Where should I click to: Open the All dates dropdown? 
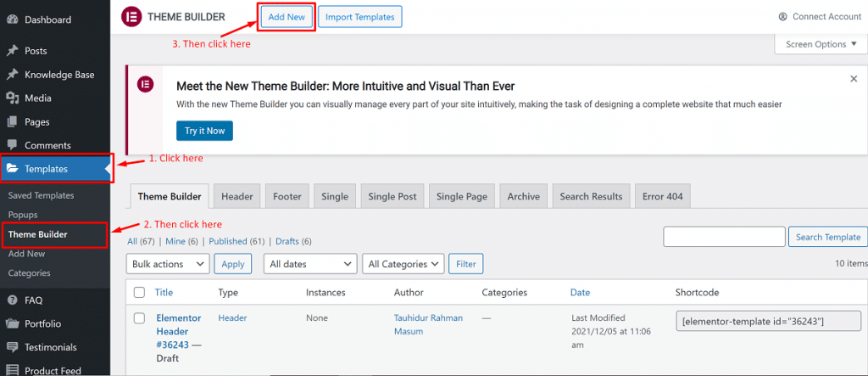[x=310, y=264]
